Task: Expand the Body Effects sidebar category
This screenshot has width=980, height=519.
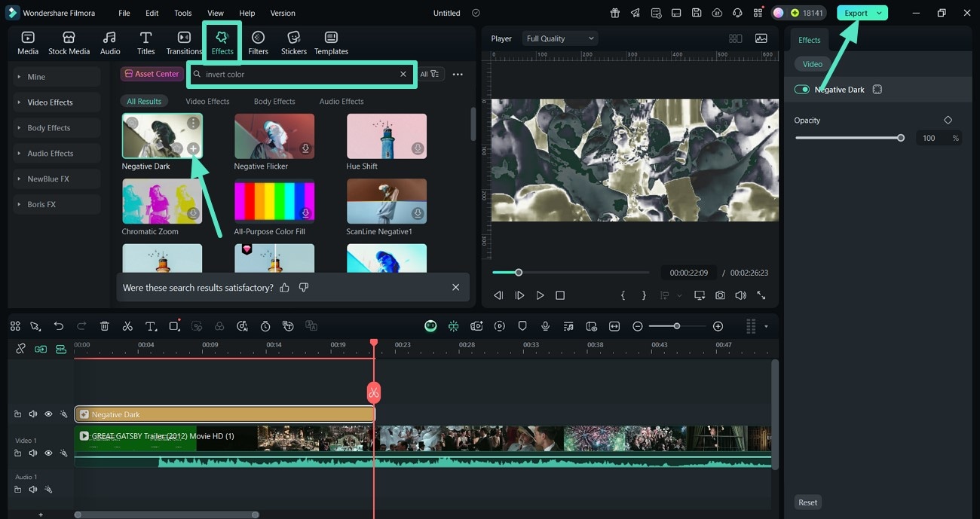Action: [58, 128]
